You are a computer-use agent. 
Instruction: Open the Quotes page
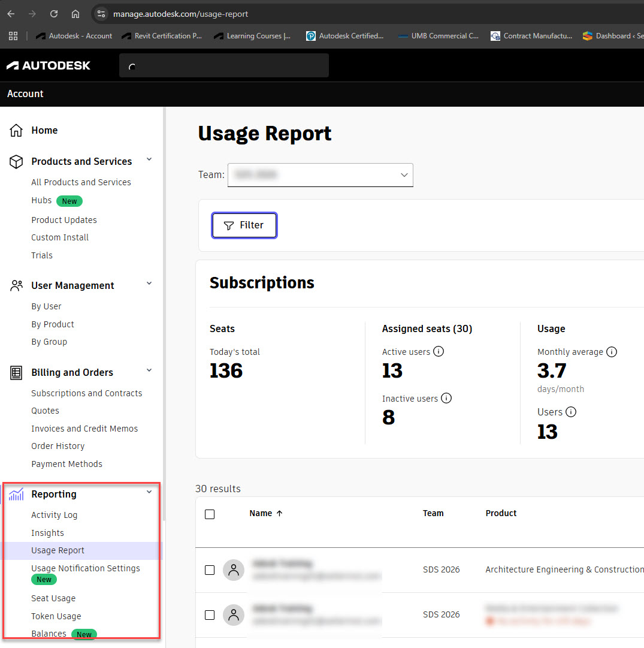(45, 411)
